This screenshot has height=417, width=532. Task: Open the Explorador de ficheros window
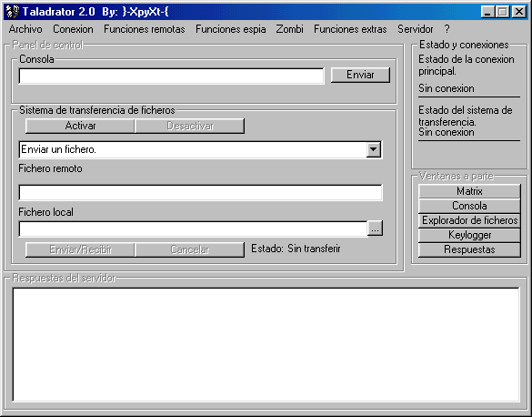(469, 220)
